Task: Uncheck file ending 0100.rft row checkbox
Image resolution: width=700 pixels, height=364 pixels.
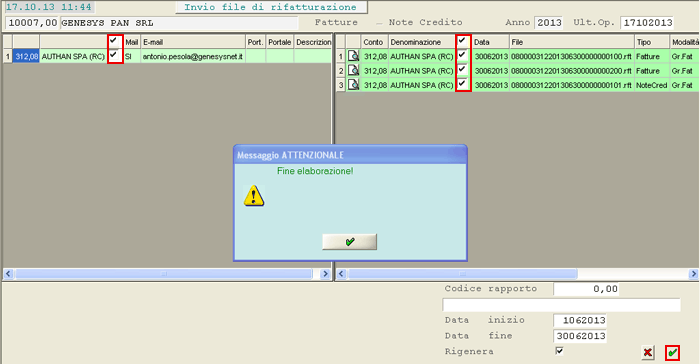Action: pyautogui.click(x=462, y=55)
